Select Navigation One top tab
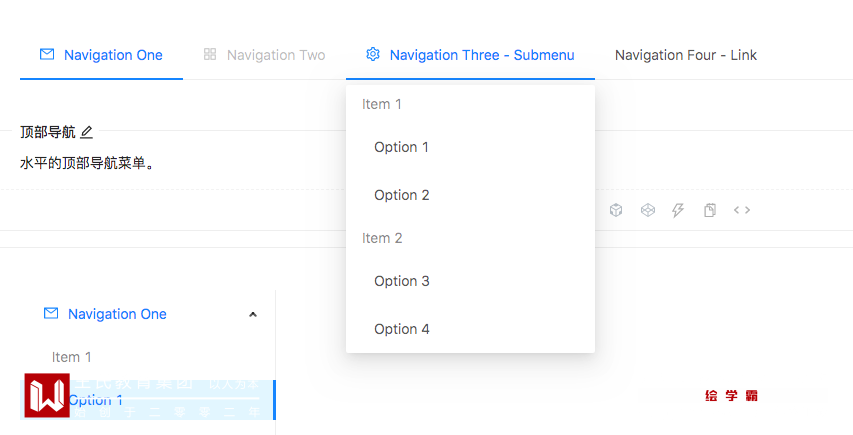 click(x=112, y=55)
